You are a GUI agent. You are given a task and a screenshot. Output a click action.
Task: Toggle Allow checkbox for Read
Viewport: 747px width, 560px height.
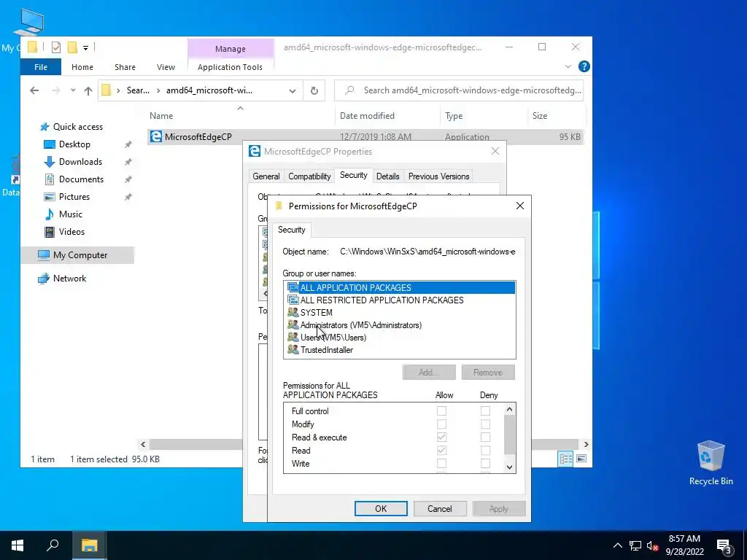pos(441,450)
